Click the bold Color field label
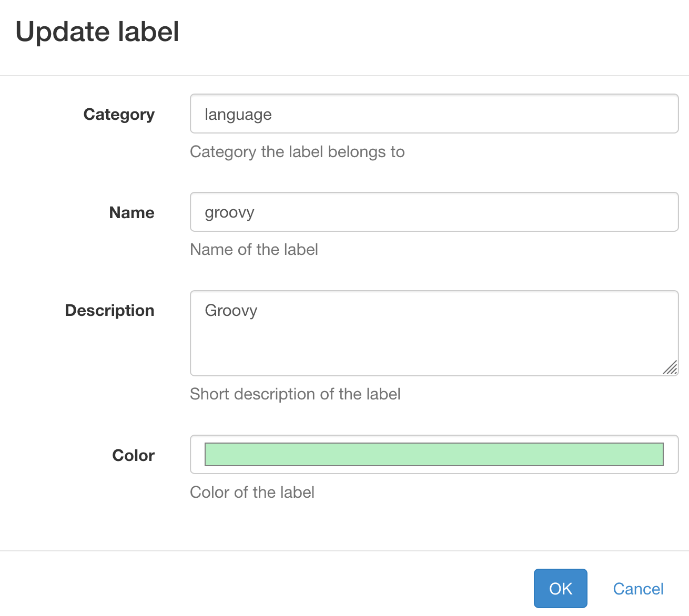The image size is (689, 616). point(133,456)
